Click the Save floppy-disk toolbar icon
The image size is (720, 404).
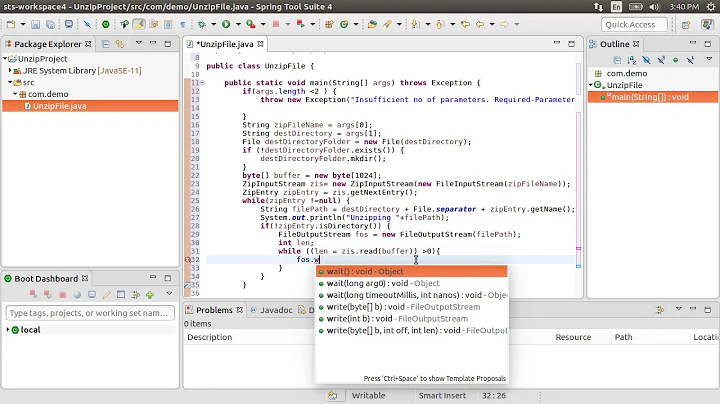coord(35,24)
